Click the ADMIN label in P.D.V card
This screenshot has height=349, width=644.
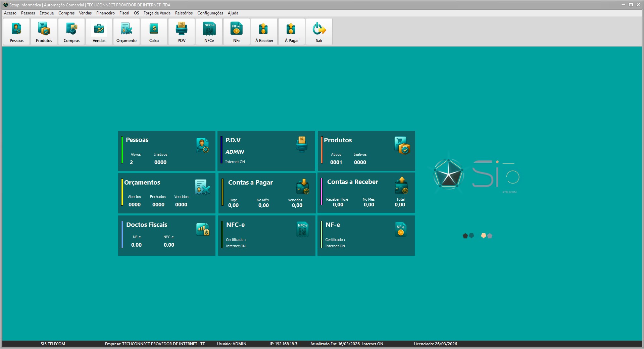click(235, 152)
